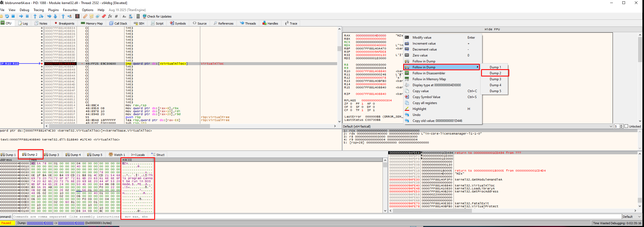Open the Calculator toolbar icon

pos(138,16)
